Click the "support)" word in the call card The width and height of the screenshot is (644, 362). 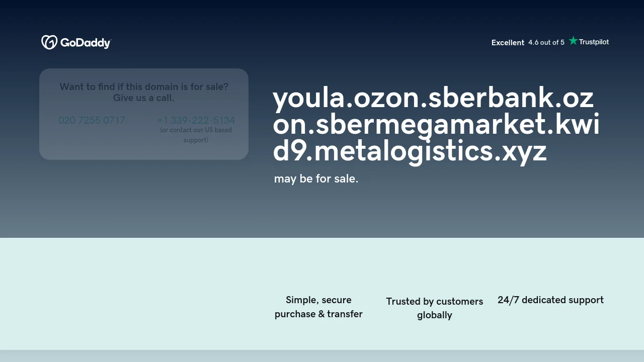196,140
